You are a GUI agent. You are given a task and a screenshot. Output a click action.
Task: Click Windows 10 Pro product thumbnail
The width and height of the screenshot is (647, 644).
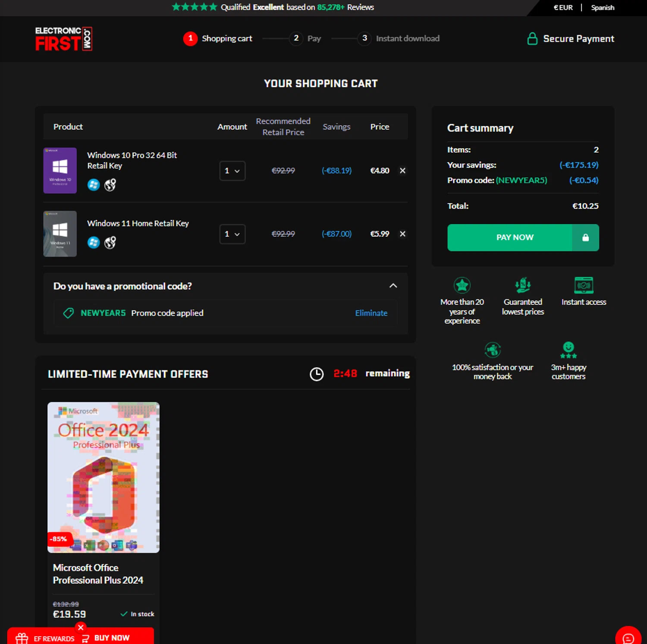pyautogui.click(x=60, y=171)
